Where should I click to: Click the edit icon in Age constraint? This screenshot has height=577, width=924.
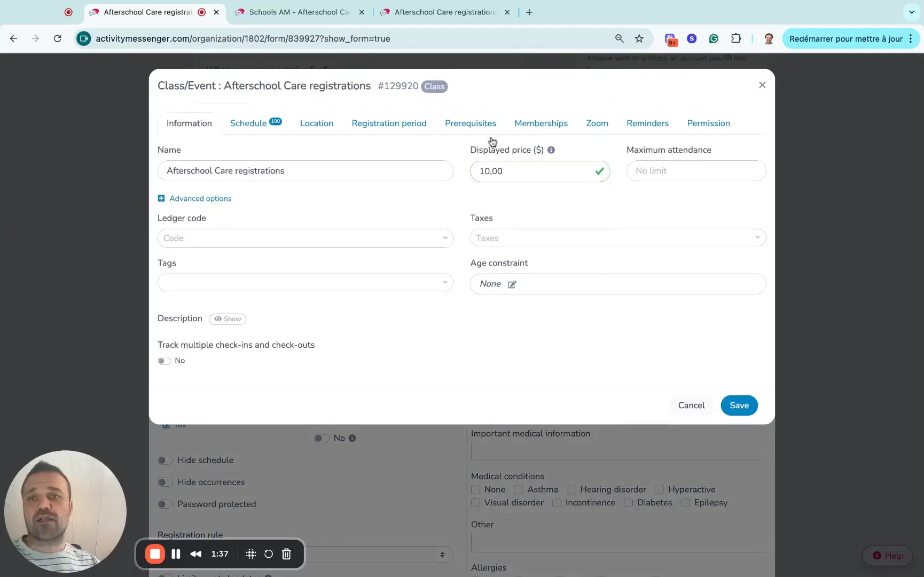(512, 284)
